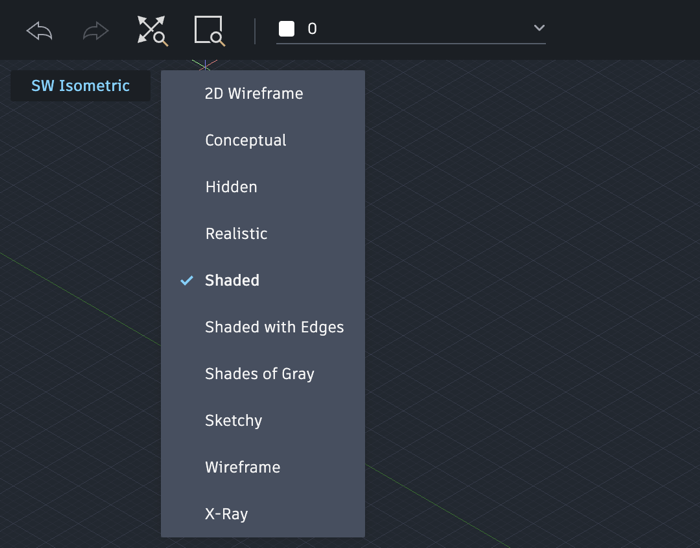Image resolution: width=700 pixels, height=548 pixels.
Task: Click the checkmark beside Shaded
Action: [x=187, y=281]
